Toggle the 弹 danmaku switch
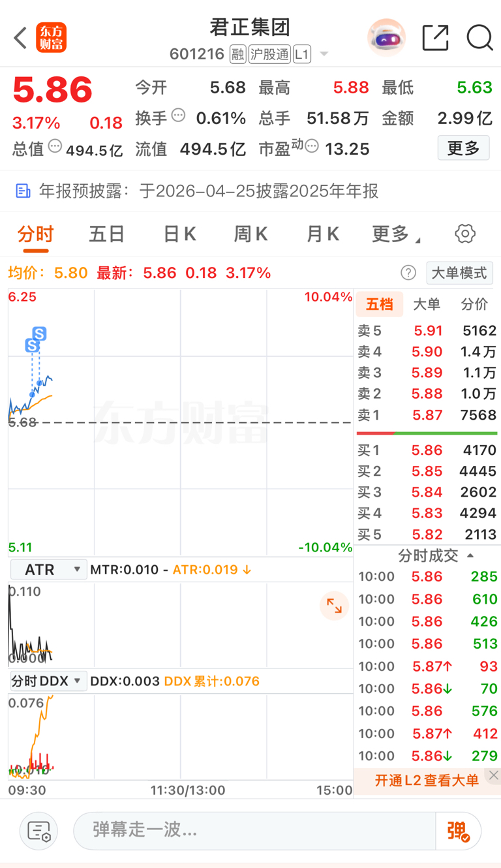Image resolution: width=501 pixels, height=868 pixels. coord(459,831)
